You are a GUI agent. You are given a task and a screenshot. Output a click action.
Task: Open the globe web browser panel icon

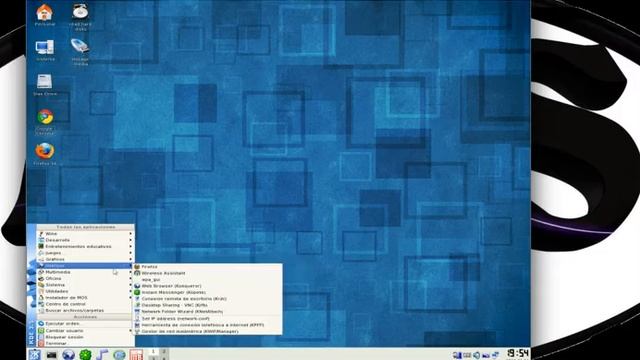point(68,355)
